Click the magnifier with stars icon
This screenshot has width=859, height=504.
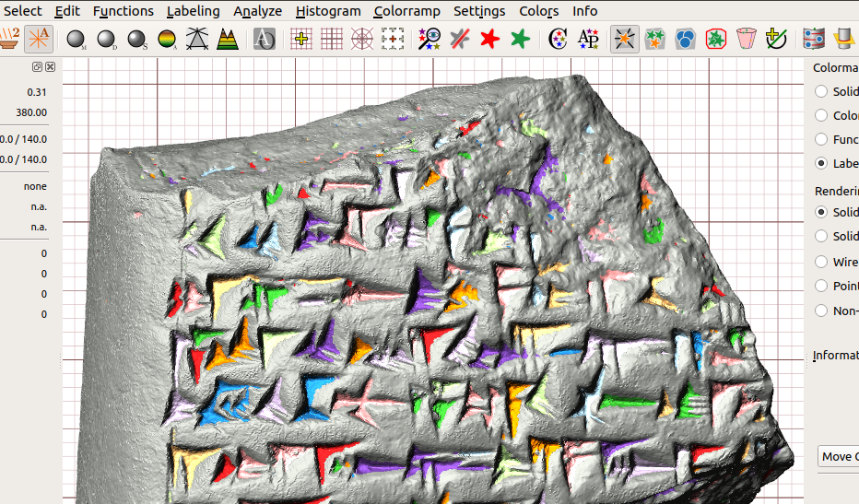pyautogui.click(x=428, y=39)
